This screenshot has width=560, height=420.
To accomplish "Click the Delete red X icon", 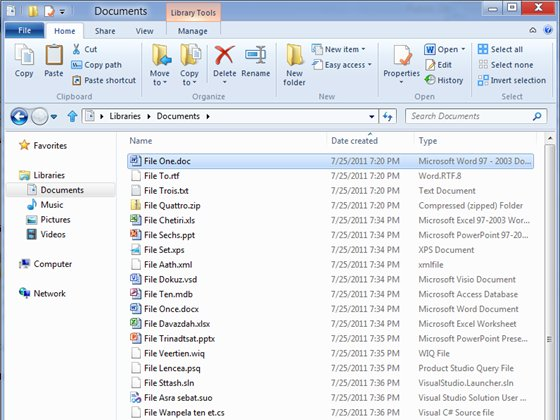I will tap(224, 55).
